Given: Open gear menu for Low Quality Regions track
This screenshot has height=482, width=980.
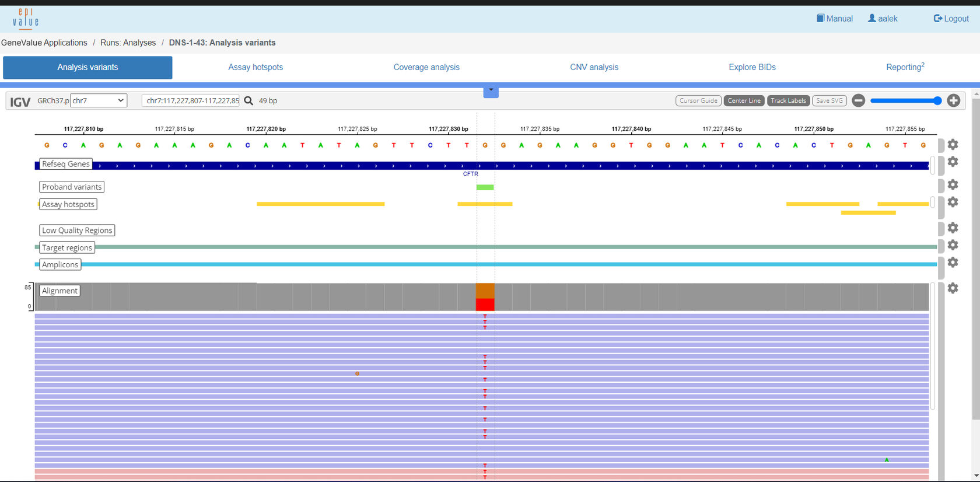Looking at the screenshot, I should coord(953,228).
